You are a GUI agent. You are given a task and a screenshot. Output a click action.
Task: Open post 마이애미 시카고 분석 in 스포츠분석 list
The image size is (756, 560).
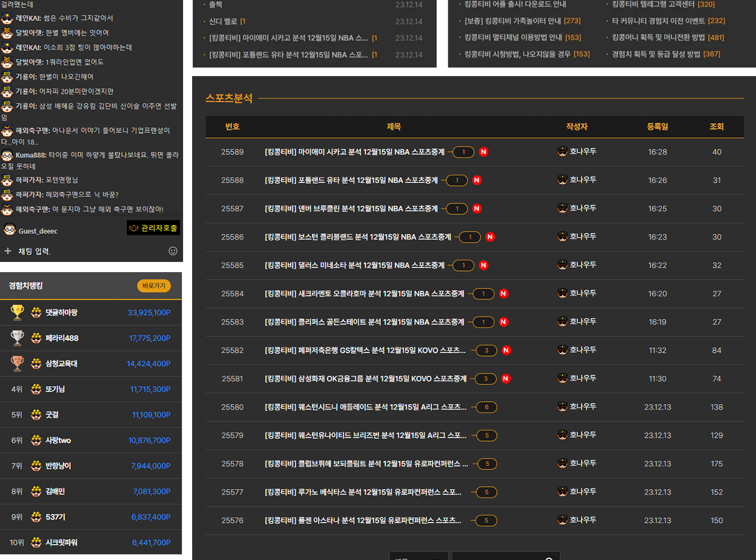pos(354,152)
